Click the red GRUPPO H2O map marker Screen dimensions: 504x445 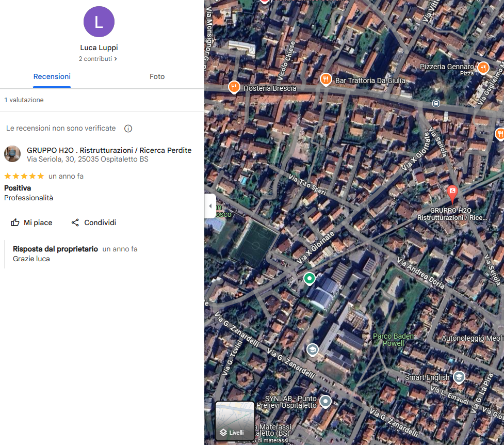(452, 194)
